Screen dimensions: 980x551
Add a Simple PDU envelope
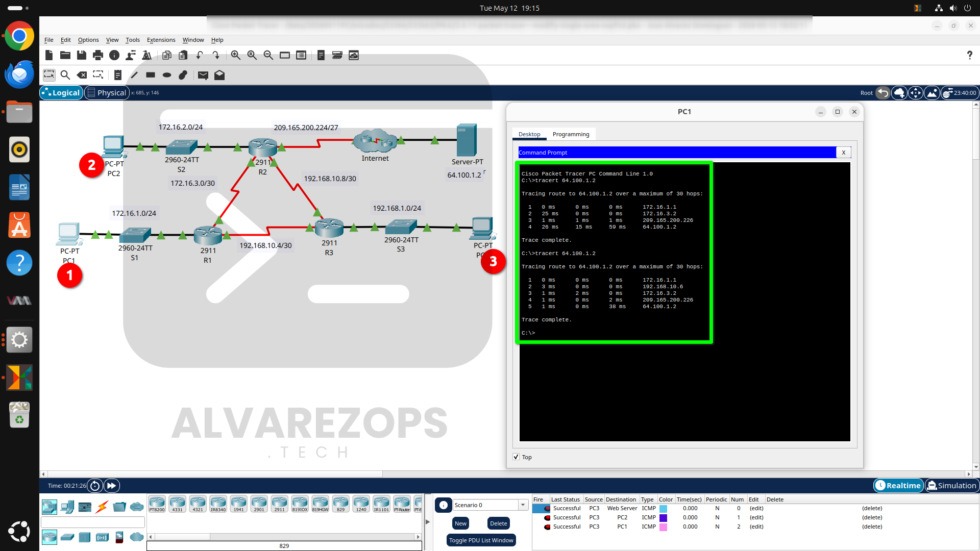coord(203,75)
